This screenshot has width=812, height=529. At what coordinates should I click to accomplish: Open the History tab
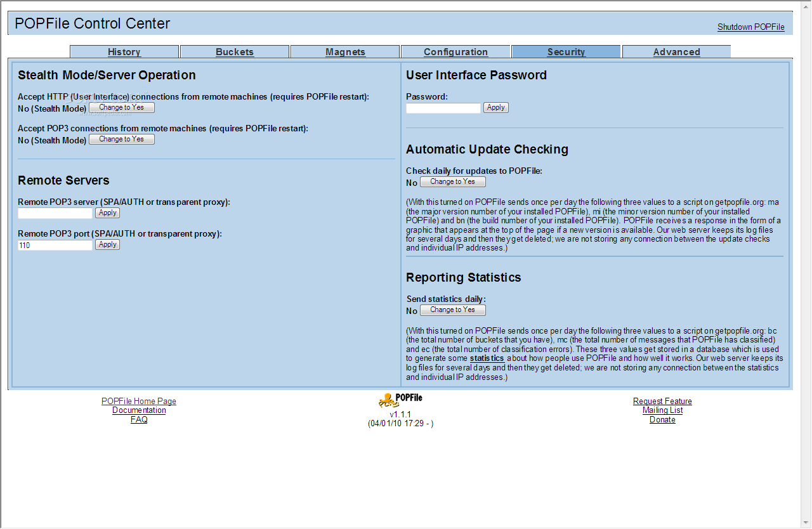pos(124,52)
